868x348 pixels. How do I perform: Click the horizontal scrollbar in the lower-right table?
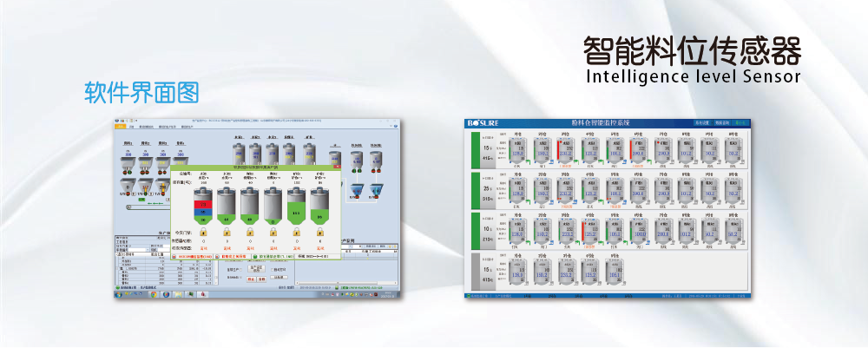(x=347, y=282)
